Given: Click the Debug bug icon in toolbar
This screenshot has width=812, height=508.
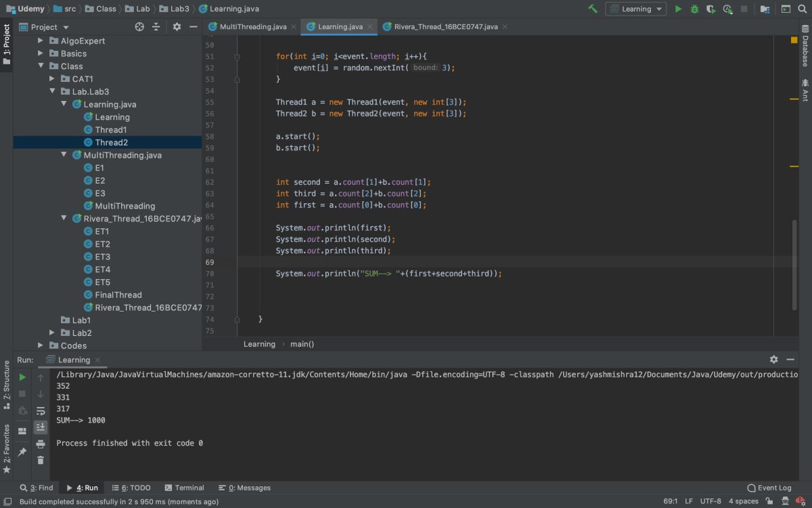Looking at the screenshot, I should [694, 9].
